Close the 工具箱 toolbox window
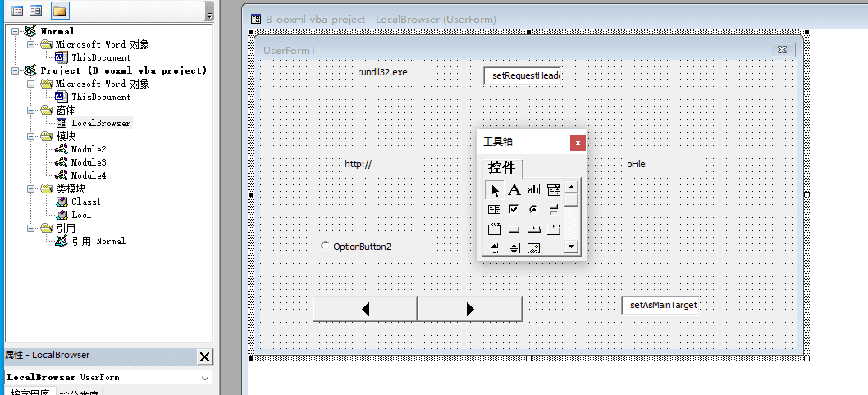This screenshot has width=868, height=395. pos(578,143)
